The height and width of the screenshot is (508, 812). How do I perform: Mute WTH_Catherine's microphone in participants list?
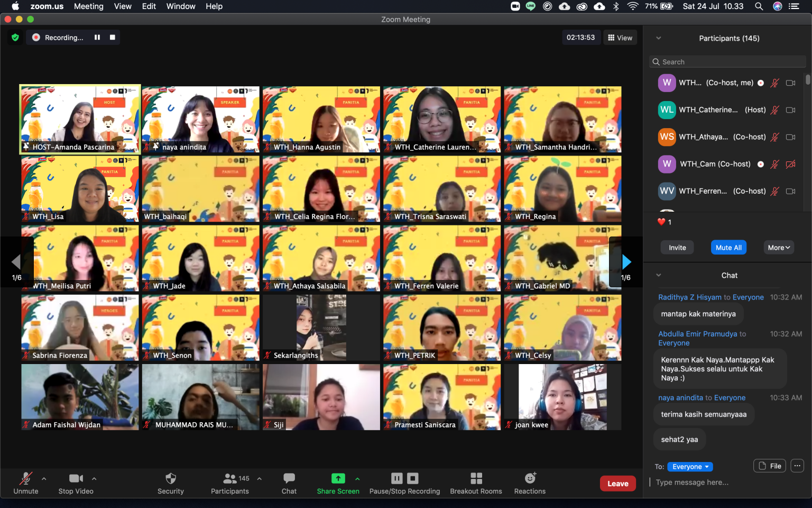pos(774,110)
